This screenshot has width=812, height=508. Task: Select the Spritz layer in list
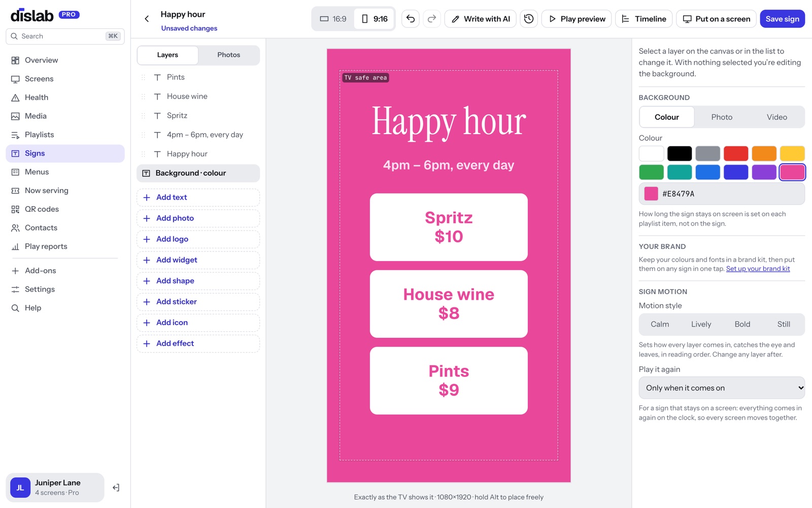tap(198, 116)
